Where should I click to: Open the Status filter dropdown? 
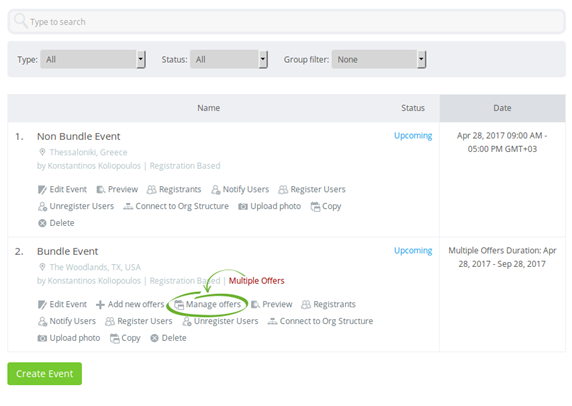[229, 59]
